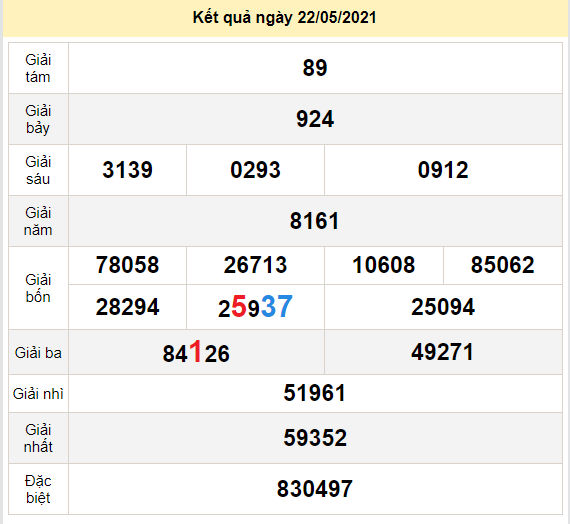Click the Giải bảy number 924
The height and width of the screenshot is (524, 570).
pyautogui.click(x=315, y=119)
